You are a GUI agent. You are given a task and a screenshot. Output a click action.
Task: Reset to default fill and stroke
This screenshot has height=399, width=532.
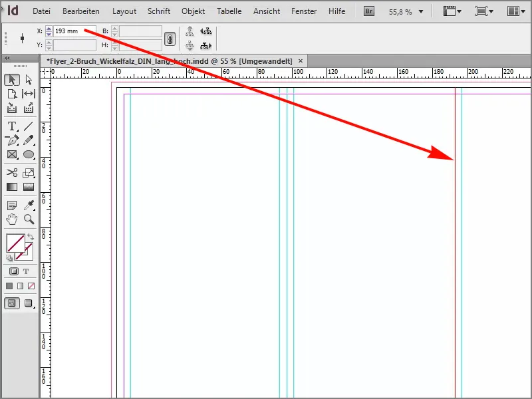point(9,259)
